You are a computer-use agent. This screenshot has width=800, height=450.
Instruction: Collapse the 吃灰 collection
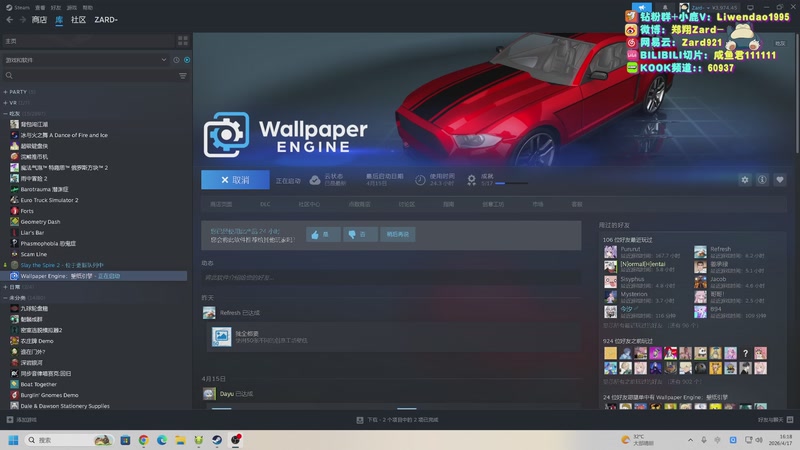pos(24,113)
